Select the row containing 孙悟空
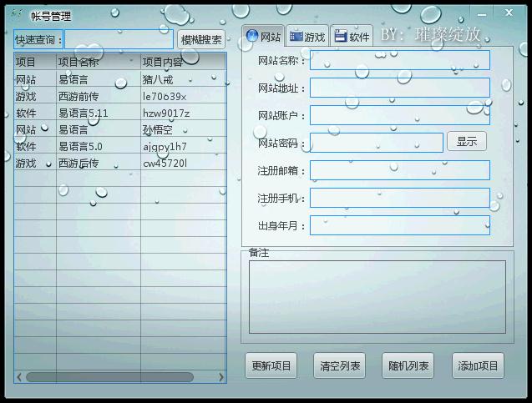Screen dimensions: 532x403 coord(120,129)
